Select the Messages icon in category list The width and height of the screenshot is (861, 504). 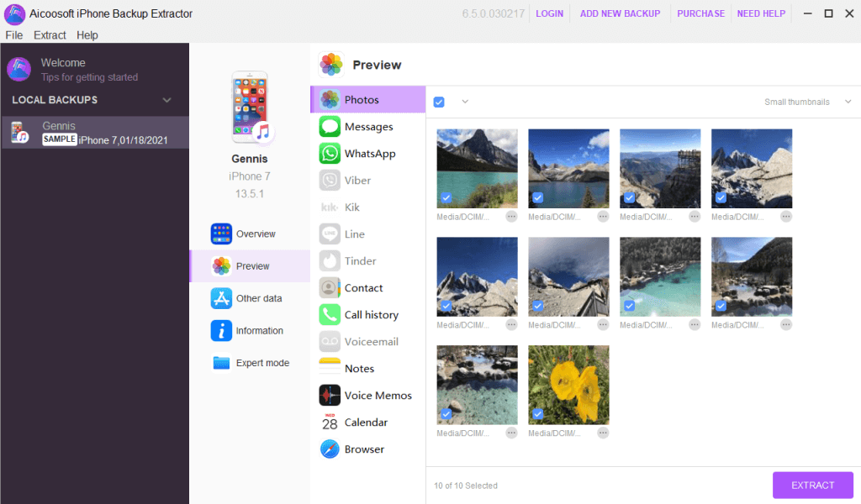point(330,127)
